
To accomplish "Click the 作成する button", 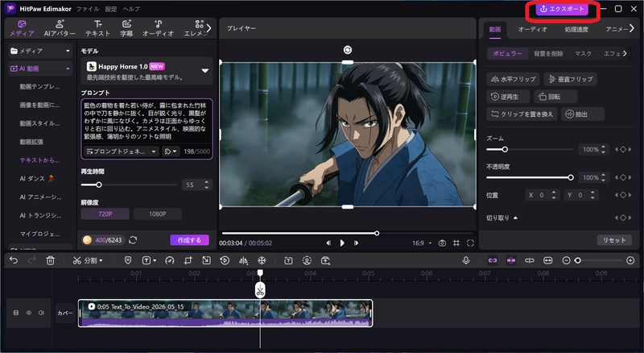I will click(x=189, y=240).
